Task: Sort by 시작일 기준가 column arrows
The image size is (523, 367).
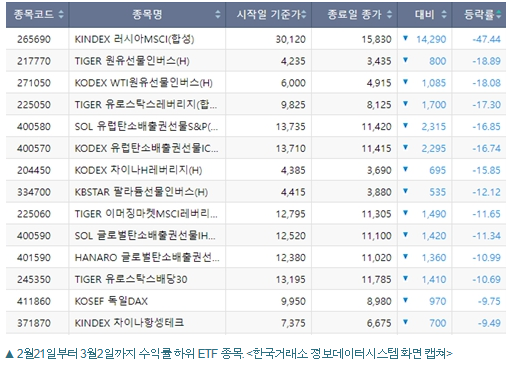Action: pos(304,14)
